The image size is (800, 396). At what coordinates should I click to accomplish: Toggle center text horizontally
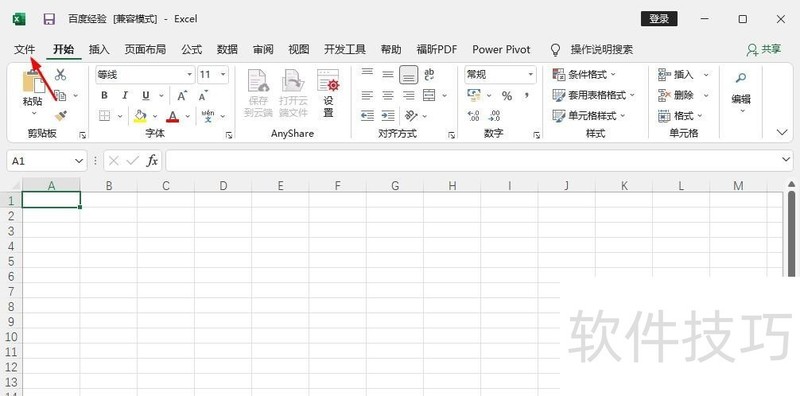tap(388, 95)
